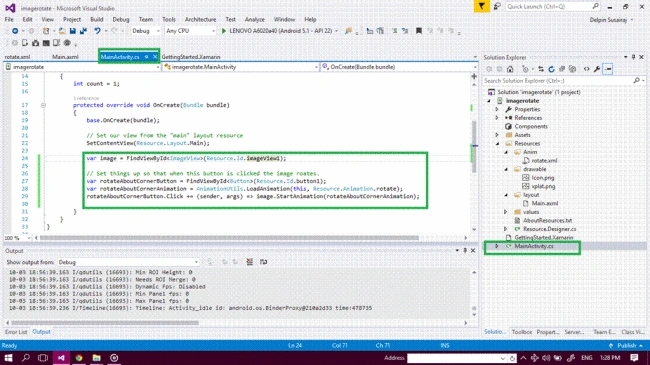
Task: Expand the Assets folder
Action: 497,135
